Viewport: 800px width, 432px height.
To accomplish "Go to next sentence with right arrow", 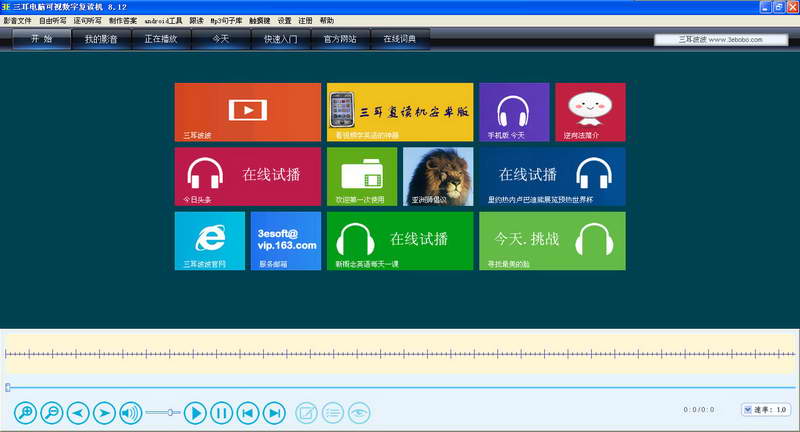I will pos(104,413).
